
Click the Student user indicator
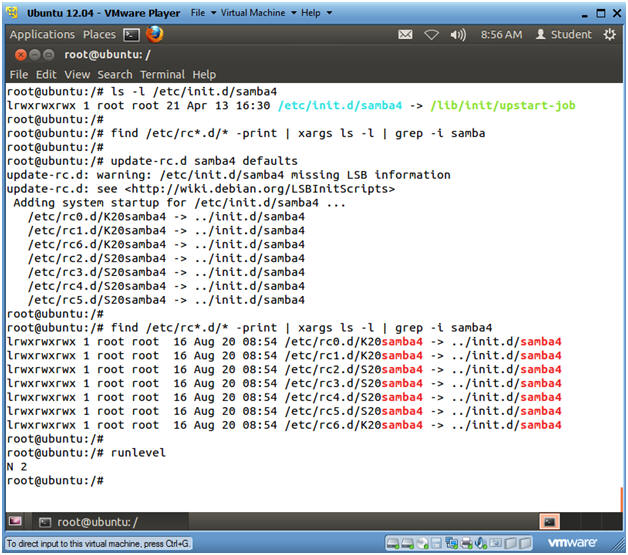(564, 34)
